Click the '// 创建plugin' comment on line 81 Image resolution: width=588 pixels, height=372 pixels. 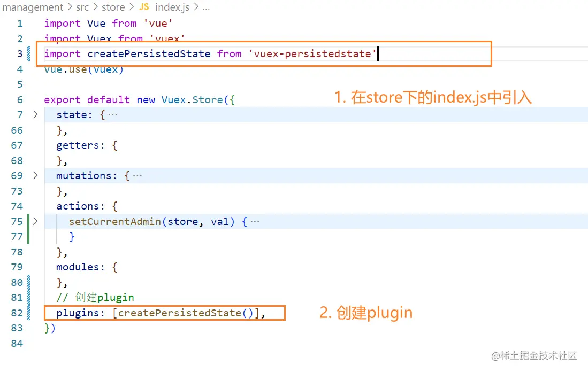95,298
